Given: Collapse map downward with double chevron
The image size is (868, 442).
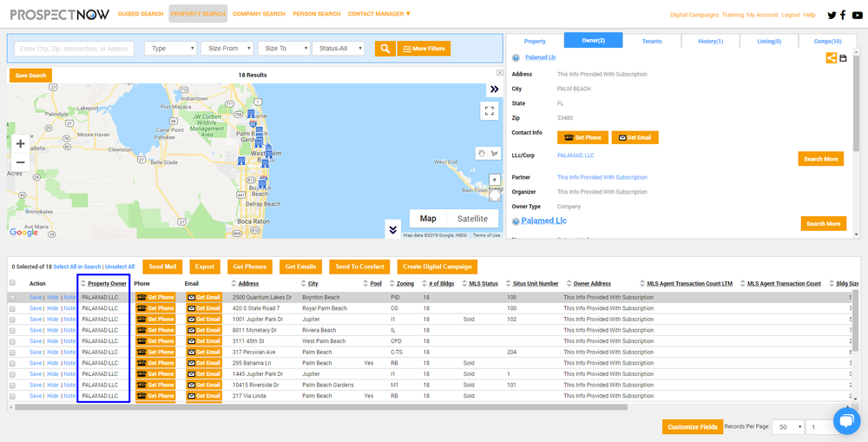Looking at the screenshot, I should pos(392,229).
